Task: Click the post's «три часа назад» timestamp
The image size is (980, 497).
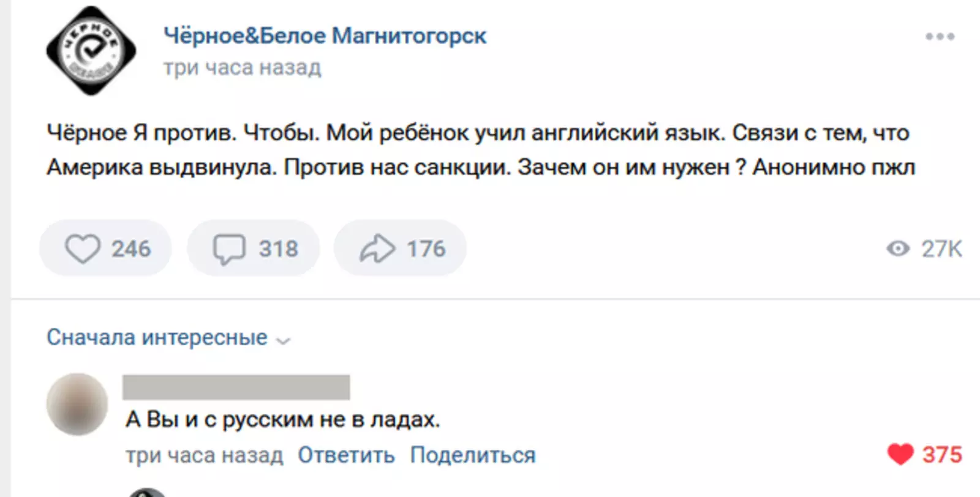Action: [242, 67]
